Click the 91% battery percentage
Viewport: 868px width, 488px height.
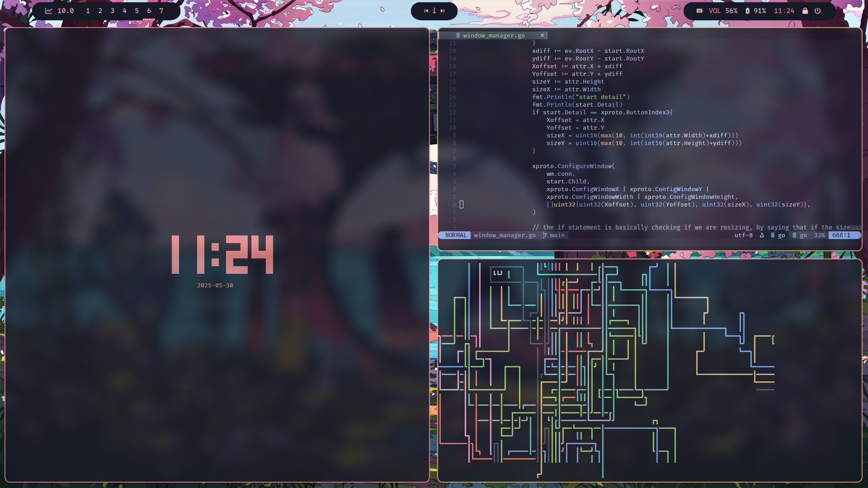click(x=759, y=11)
